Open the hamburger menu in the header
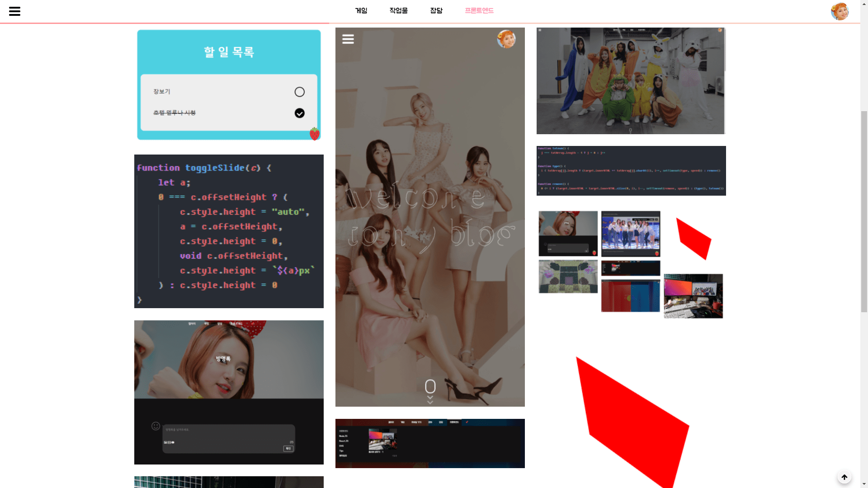The width and height of the screenshot is (868, 488). pyautogui.click(x=14, y=11)
